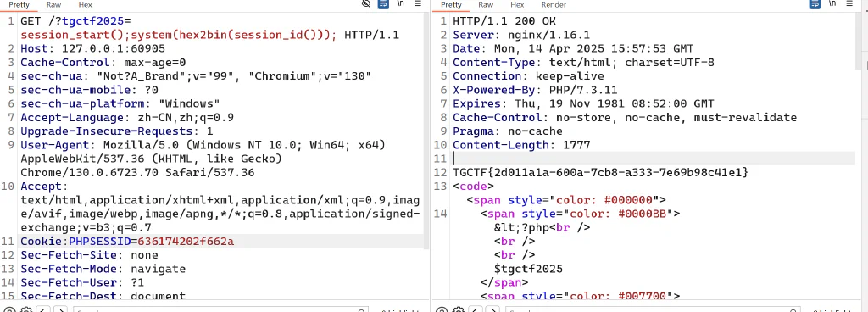This screenshot has width=868, height=312.
Task: Click the &lt;?php<br /> line
Action: (x=542, y=227)
